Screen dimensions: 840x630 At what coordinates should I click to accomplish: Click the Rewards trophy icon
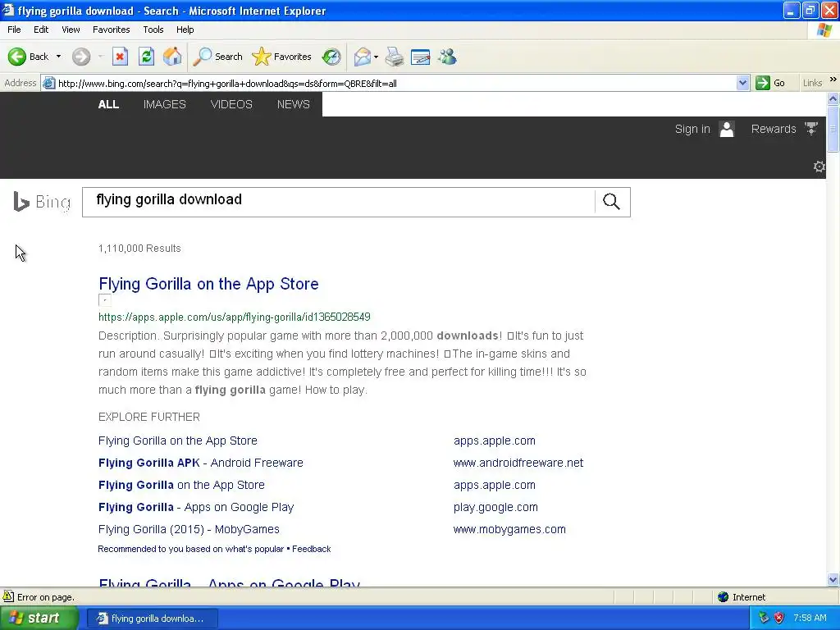[x=811, y=129]
